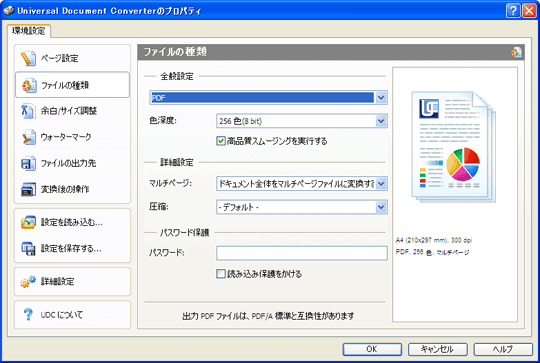Image resolution: width=540 pixels, height=363 pixels.
Task: Click the 余白/サイズ調整 icon
Action: pyautogui.click(x=28, y=111)
